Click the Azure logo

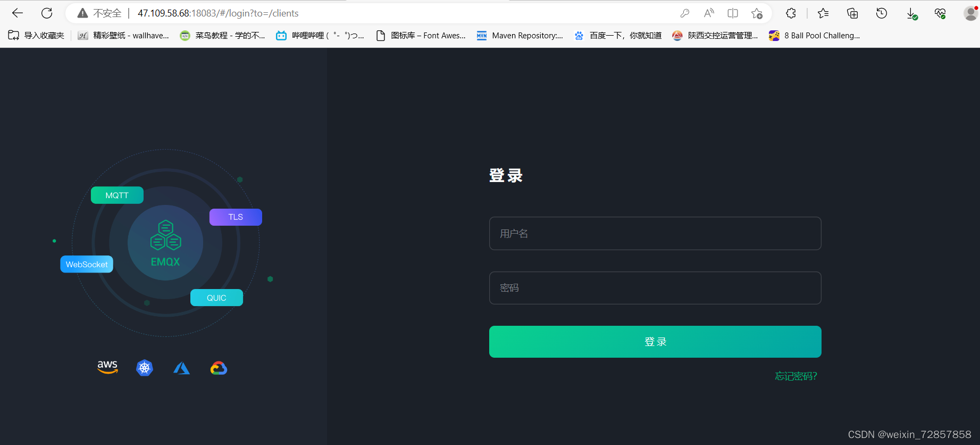coord(181,368)
